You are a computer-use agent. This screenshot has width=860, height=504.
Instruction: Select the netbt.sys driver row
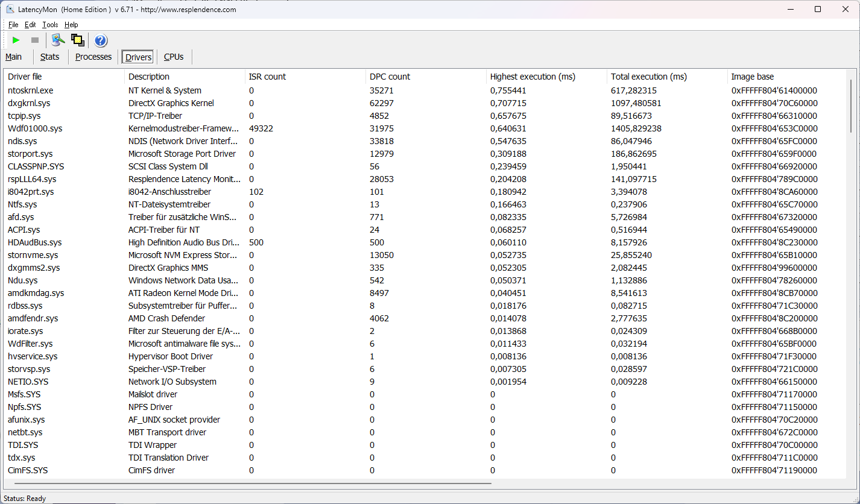coord(426,432)
